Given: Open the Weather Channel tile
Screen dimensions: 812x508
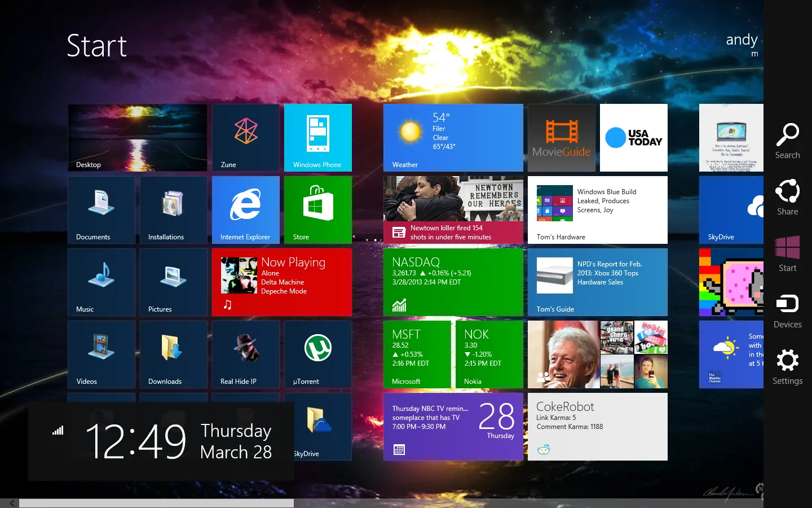Looking at the screenshot, I should coord(731,354).
